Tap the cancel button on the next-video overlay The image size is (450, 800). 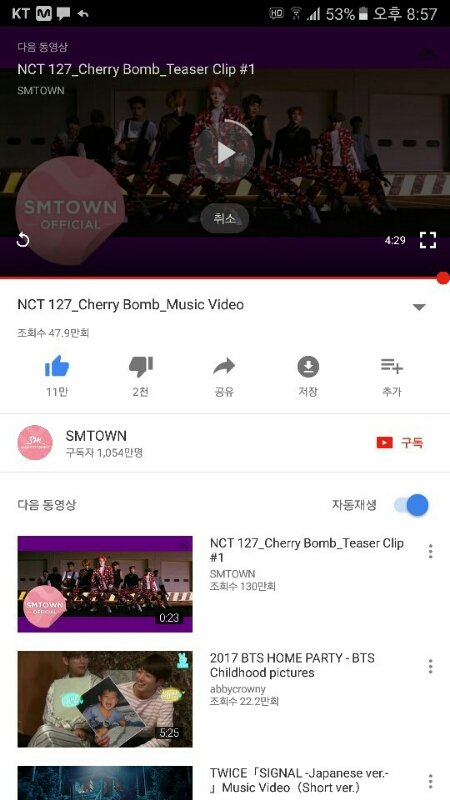[224, 218]
